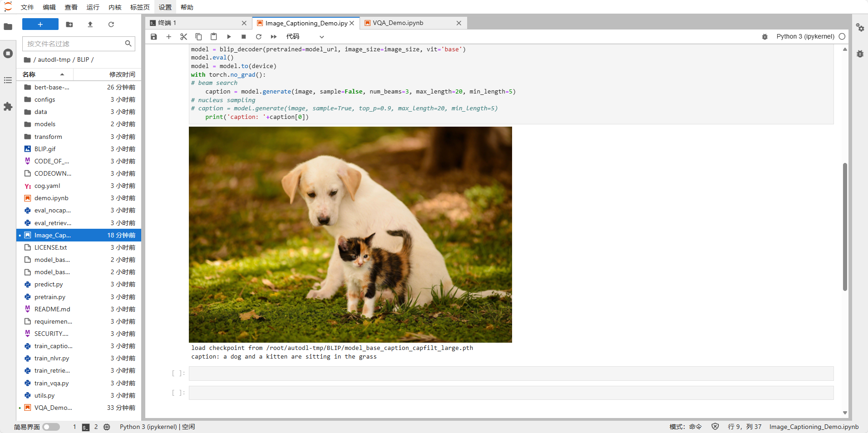Viewport: 868px width, 433px height.
Task: Click the trusted shield icon in status bar
Action: [x=715, y=427]
